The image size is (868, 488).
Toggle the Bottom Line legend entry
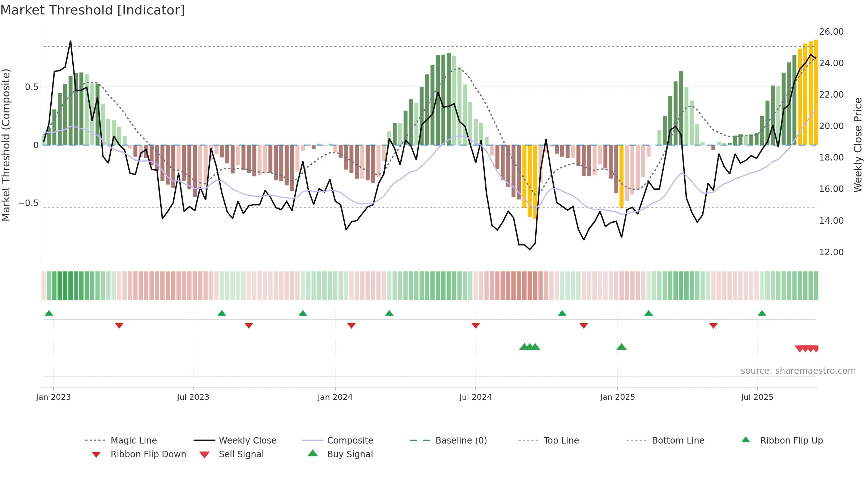(x=665, y=440)
